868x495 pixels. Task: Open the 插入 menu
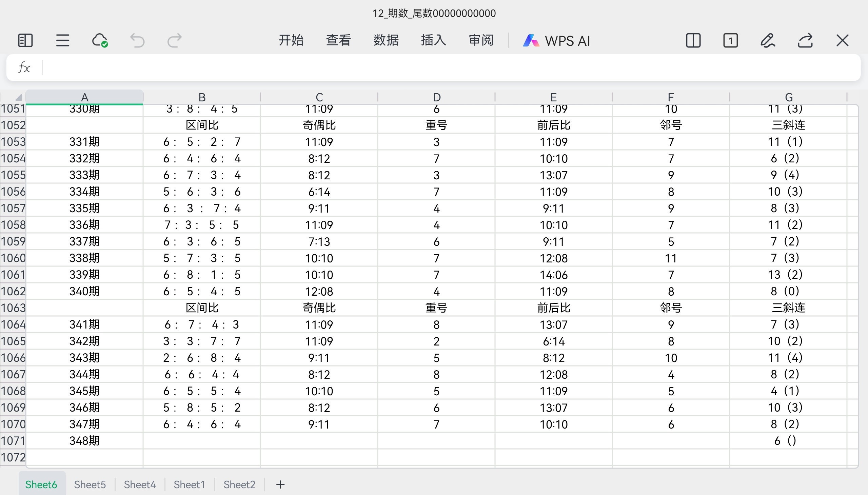pos(433,40)
